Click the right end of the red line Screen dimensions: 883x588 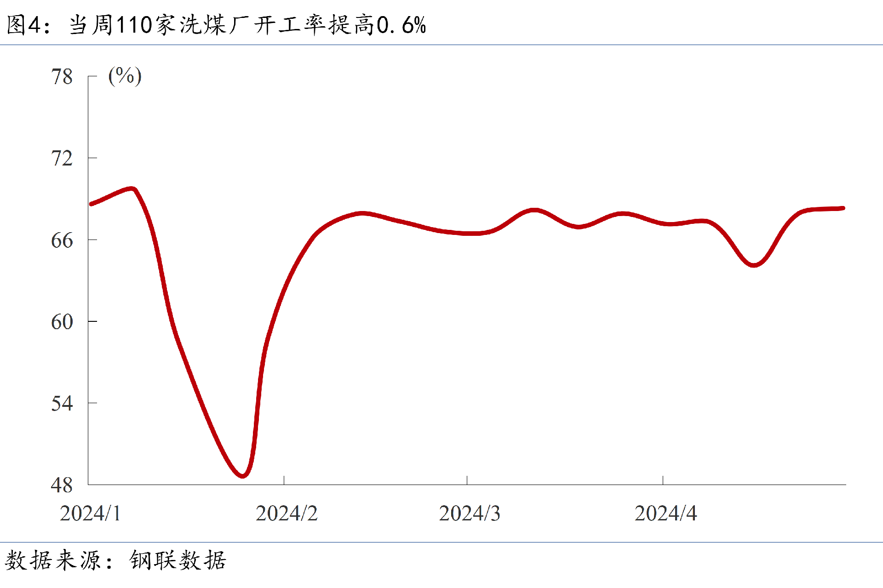843,208
